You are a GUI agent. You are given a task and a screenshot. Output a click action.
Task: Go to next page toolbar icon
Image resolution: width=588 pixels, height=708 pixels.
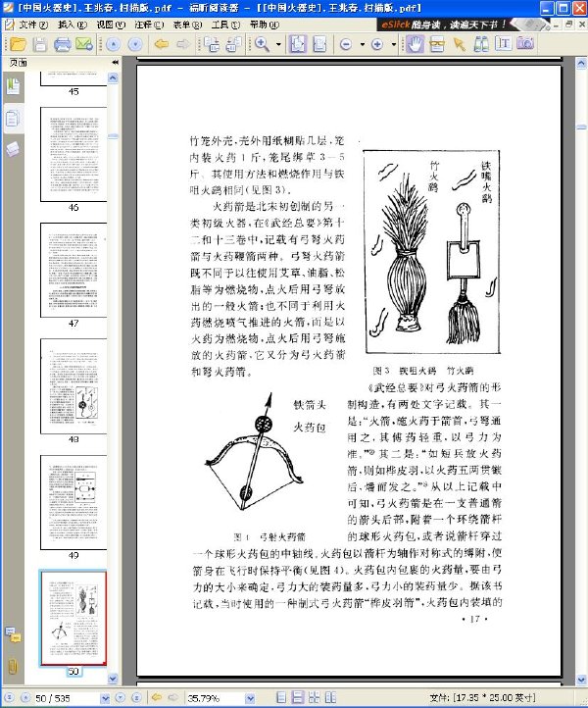click(x=135, y=44)
